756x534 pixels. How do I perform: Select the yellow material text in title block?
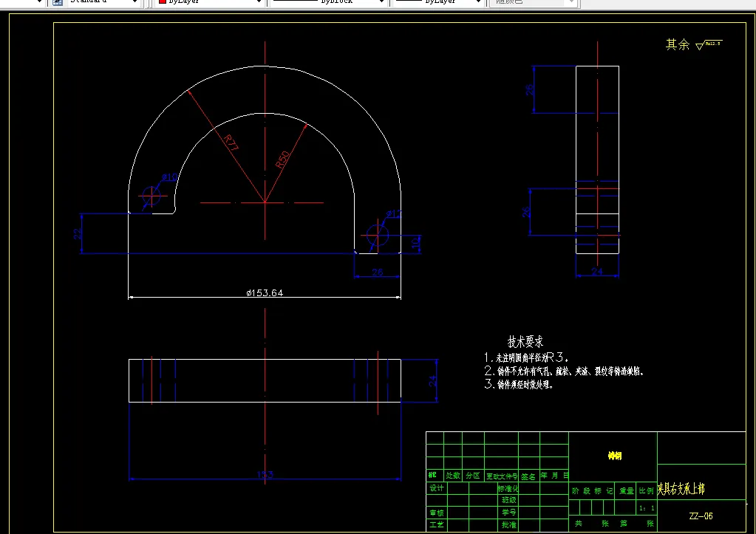pos(614,456)
